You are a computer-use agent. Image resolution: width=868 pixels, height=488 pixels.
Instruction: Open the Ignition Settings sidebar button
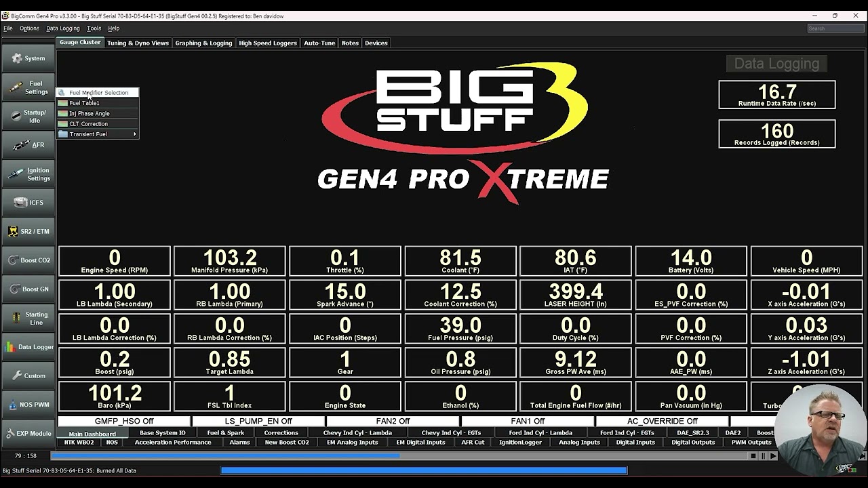pyautogui.click(x=28, y=174)
